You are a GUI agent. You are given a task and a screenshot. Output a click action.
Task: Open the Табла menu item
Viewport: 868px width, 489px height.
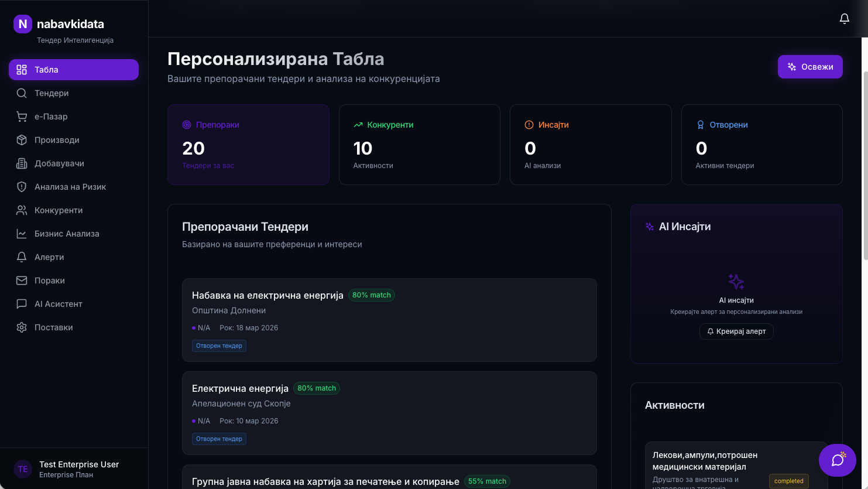[74, 70]
